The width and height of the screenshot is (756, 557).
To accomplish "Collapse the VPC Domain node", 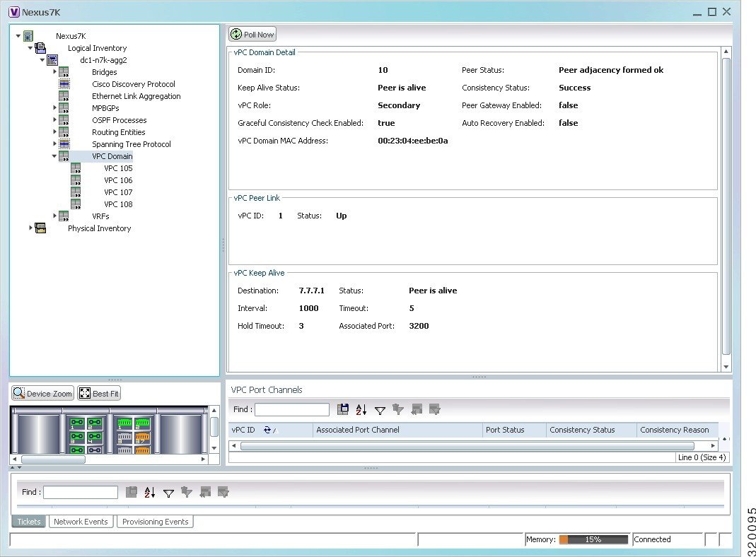I will point(54,156).
